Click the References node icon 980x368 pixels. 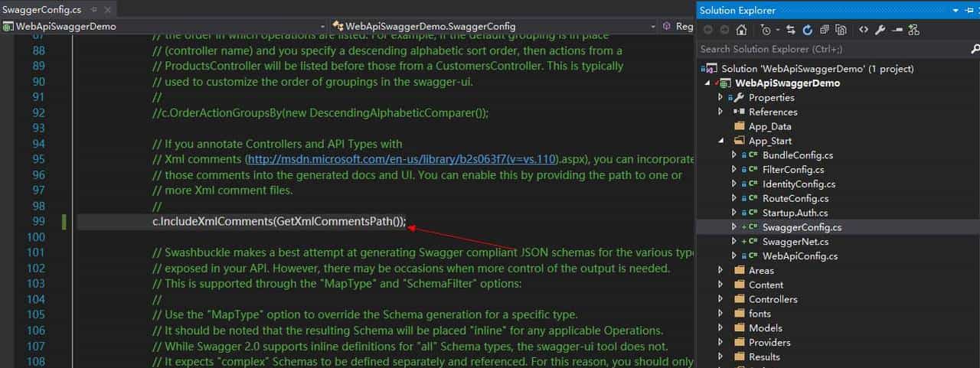point(740,112)
